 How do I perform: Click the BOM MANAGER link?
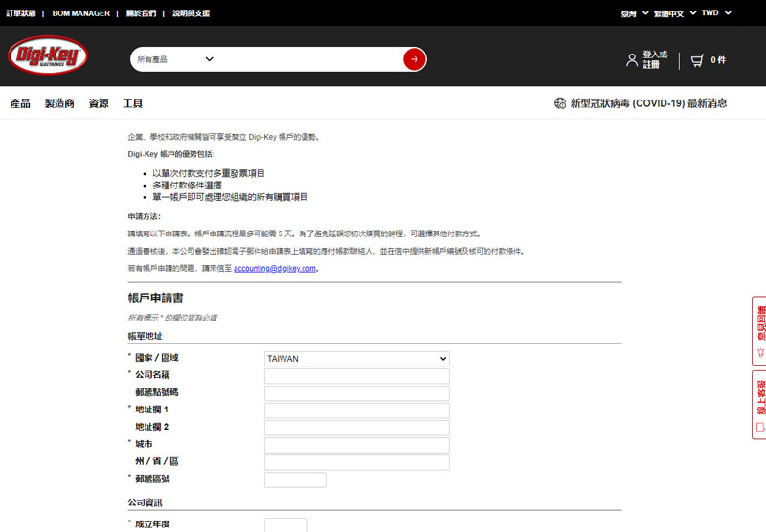pyautogui.click(x=85, y=13)
